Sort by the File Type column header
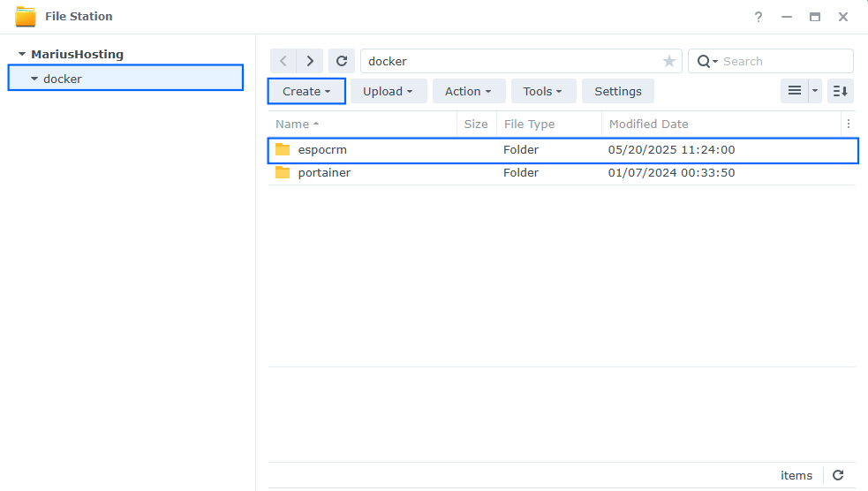Image resolution: width=868 pixels, height=491 pixels. (x=548, y=124)
